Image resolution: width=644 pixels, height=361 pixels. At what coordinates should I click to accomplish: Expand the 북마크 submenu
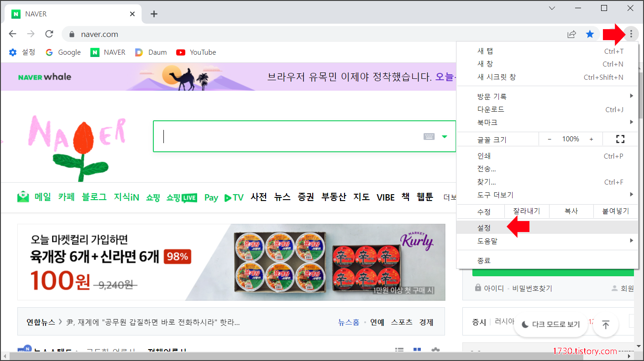tap(547, 122)
